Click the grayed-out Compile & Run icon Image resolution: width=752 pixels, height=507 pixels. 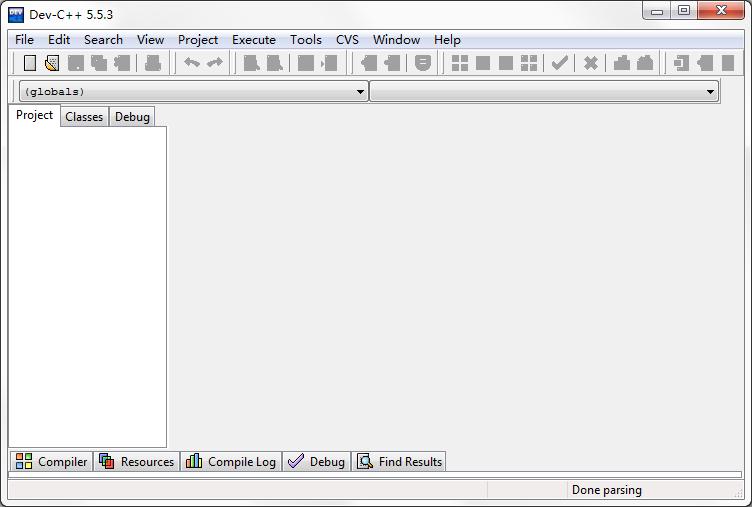coord(505,63)
